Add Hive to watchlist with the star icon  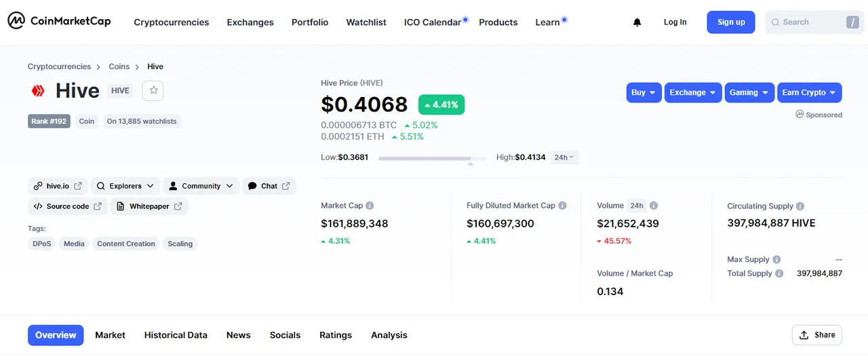pyautogui.click(x=153, y=90)
